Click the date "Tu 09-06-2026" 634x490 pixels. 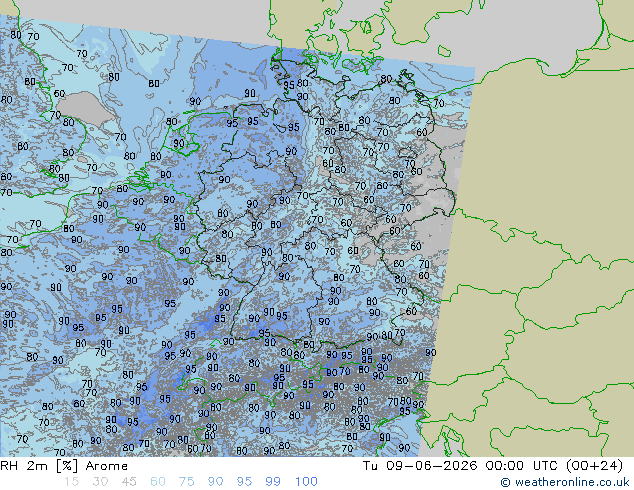420,466
